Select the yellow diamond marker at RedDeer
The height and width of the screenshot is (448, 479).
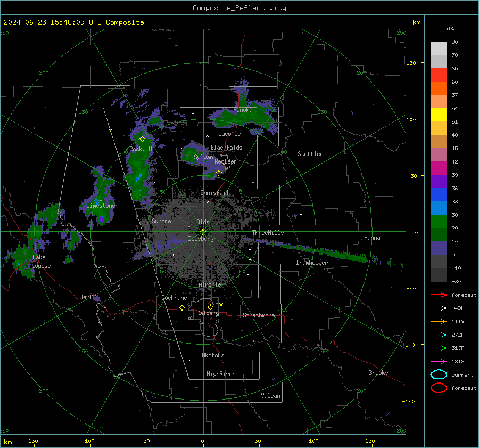(x=219, y=173)
